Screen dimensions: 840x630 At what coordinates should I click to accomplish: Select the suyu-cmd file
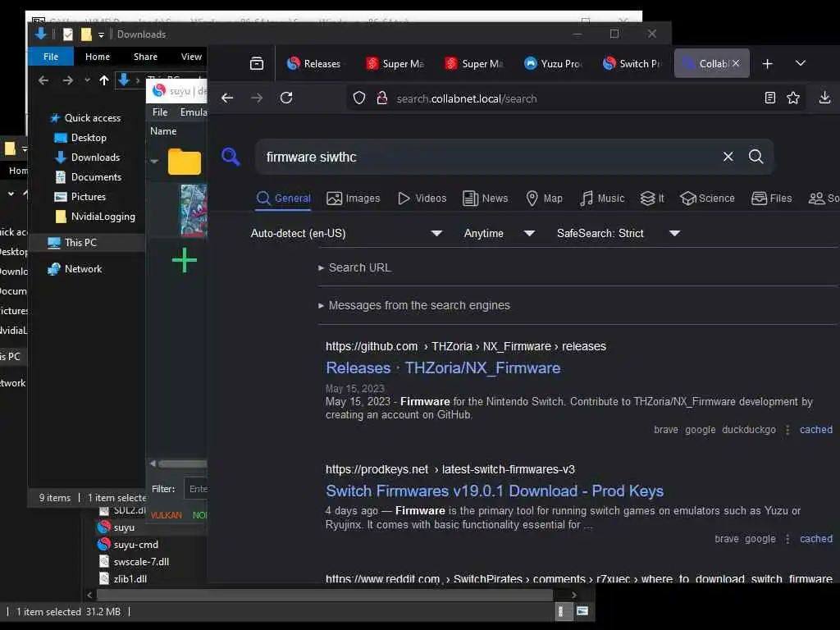point(129,545)
